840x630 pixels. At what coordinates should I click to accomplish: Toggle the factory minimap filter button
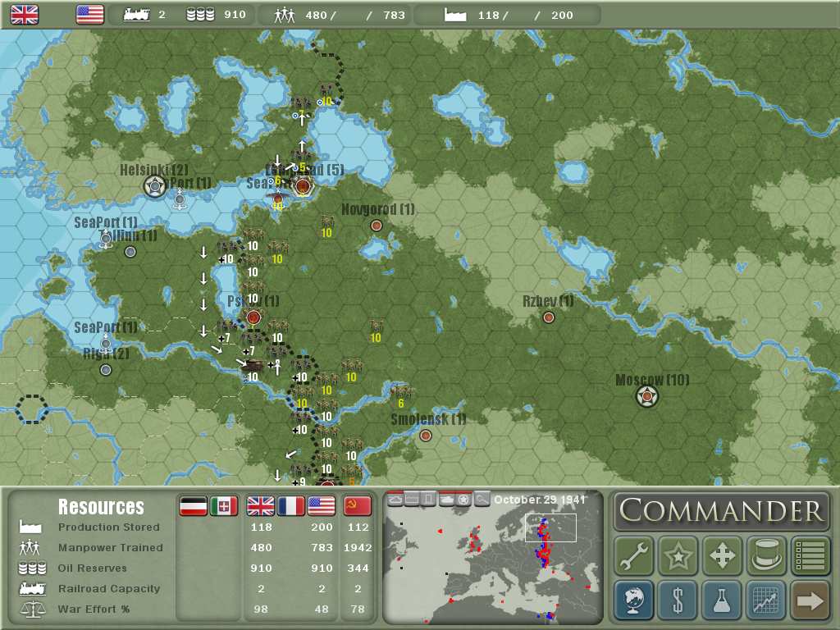[x=412, y=500]
